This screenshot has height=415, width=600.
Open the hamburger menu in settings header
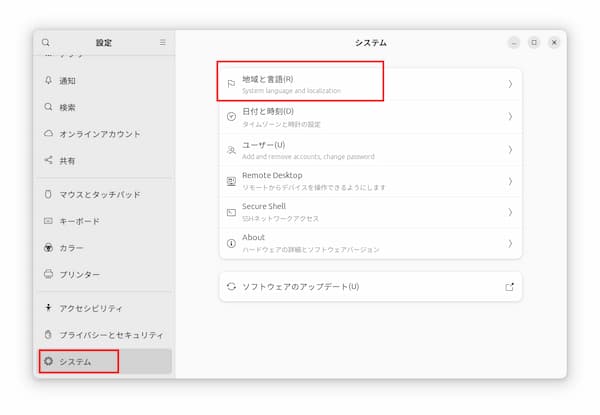(x=163, y=42)
